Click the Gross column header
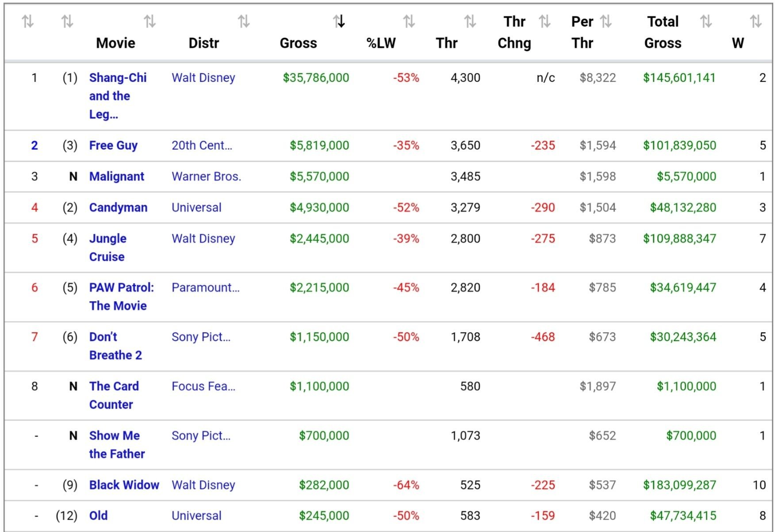This screenshot has width=782, height=532. pyautogui.click(x=298, y=43)
